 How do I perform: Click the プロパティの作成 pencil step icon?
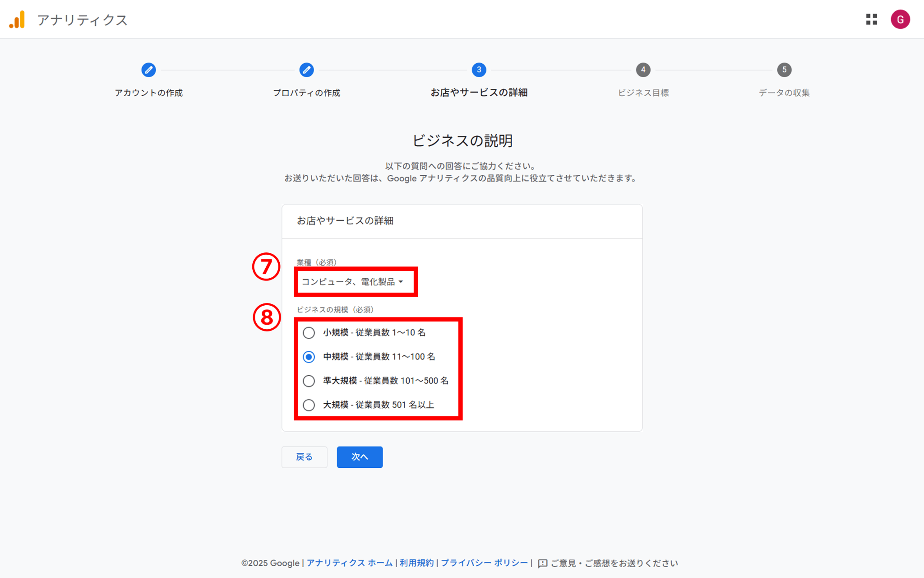[306, 70]
